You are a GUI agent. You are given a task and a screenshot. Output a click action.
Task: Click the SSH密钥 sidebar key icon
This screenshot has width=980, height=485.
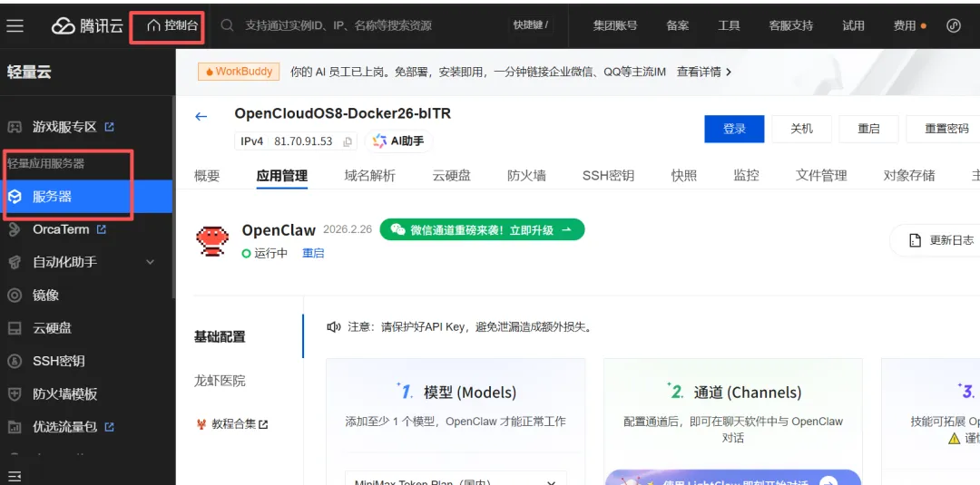click(x=15, y=362)
